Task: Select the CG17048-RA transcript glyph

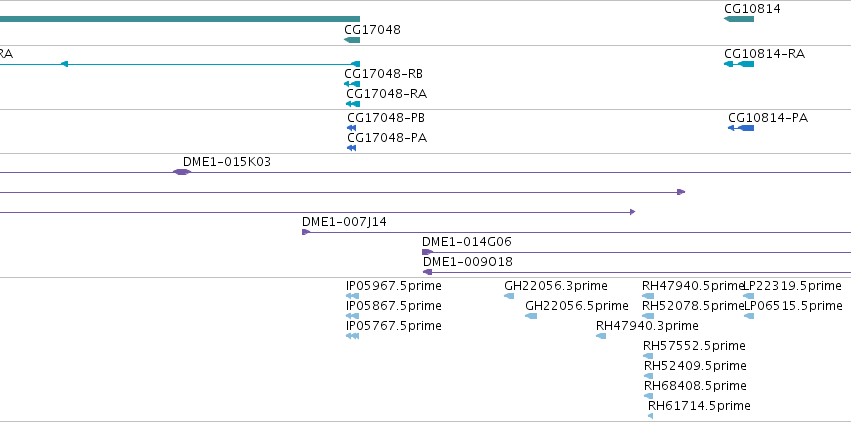Action: tap(353, 104)
